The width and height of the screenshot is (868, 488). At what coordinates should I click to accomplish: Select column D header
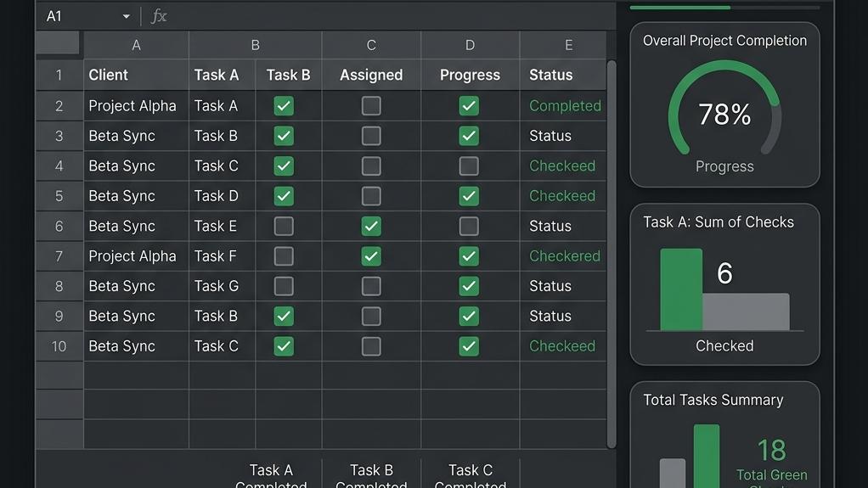[470, 45]
